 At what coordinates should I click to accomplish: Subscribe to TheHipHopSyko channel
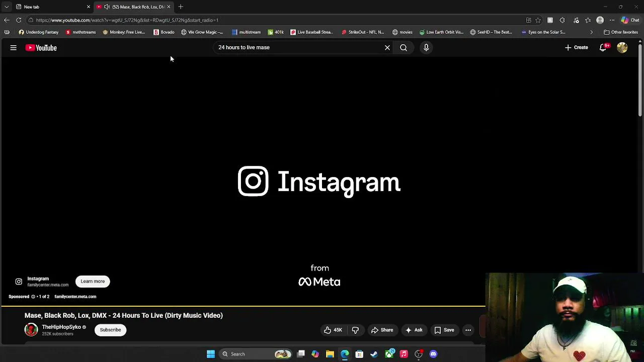pos(110,330)
